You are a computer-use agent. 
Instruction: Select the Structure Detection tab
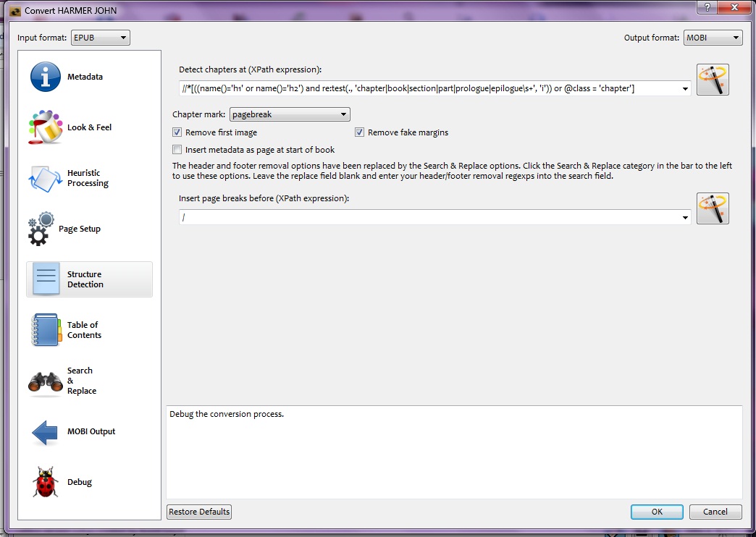point(89,279)
